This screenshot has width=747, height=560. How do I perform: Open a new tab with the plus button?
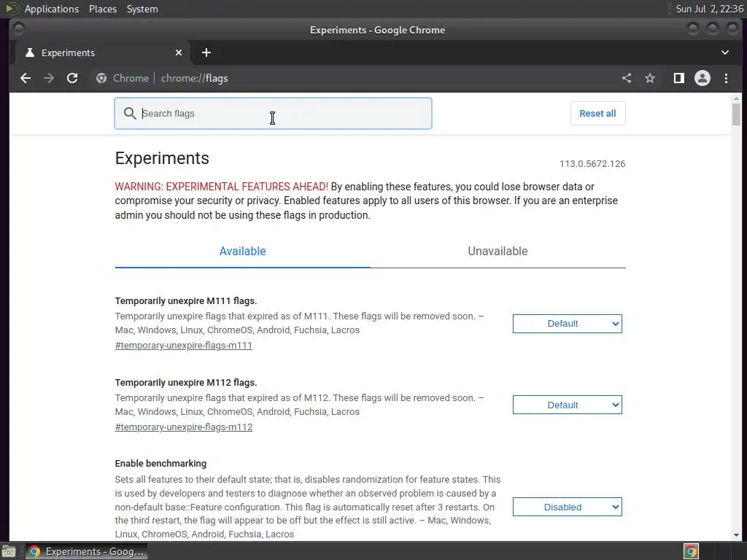point(206,52)
